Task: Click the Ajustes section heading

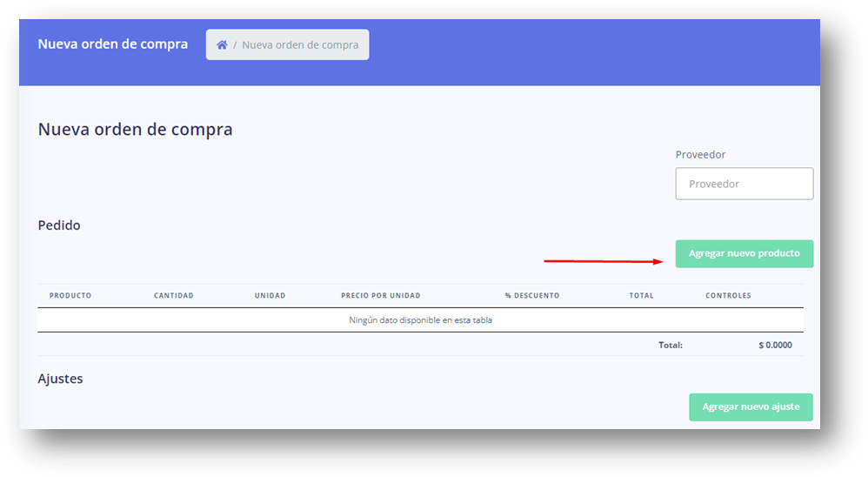Action: click(x=60, y=380)
